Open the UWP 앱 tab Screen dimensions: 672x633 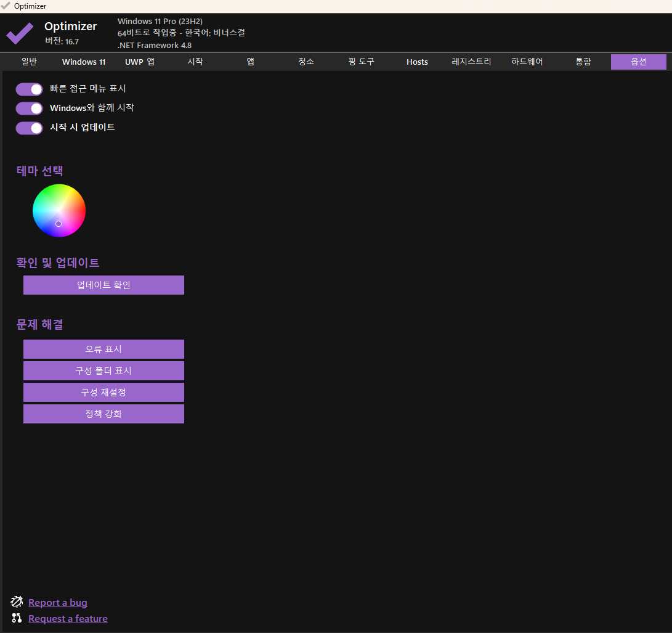[139, 62]
